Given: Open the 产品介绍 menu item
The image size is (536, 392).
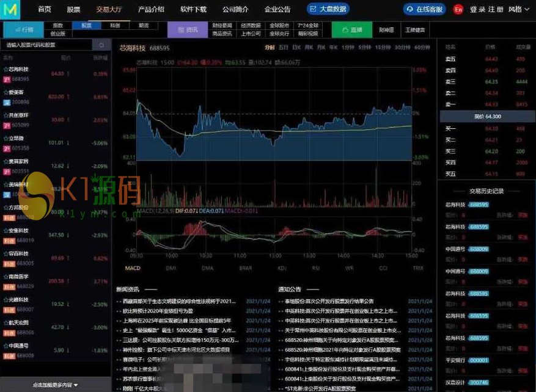Looking at the screenshot, I should point(151,9).
